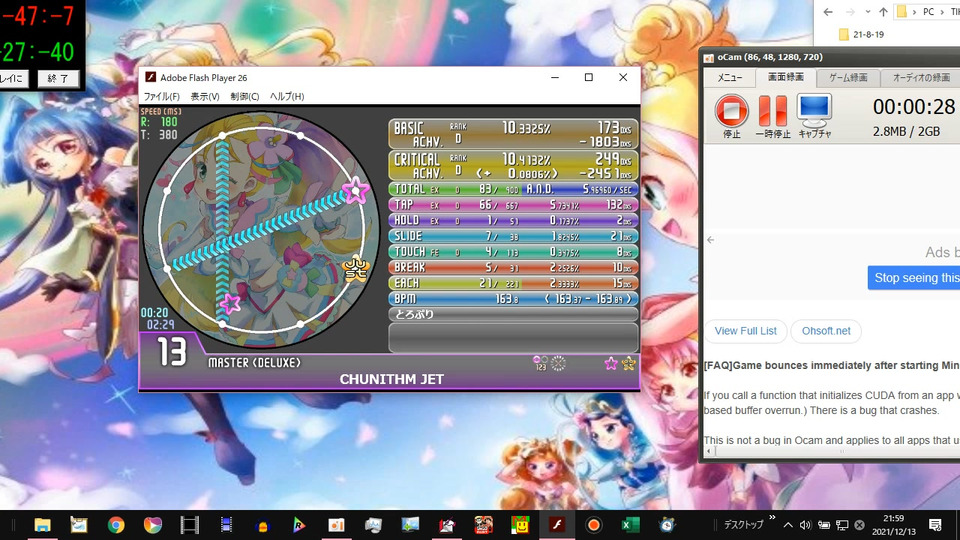Click the SLIDE stats row
Viewport: 960px width, 540px height.
(513, 236)
